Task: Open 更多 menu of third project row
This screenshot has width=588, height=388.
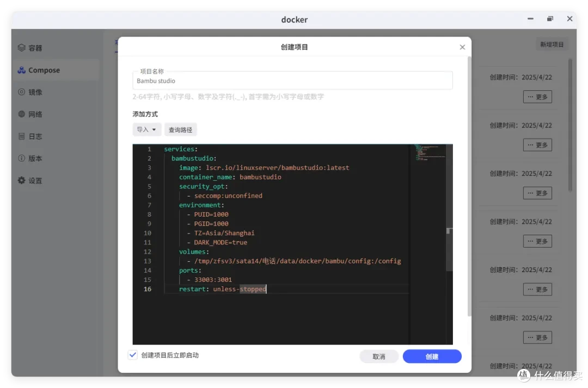Action: coord(537,193)
